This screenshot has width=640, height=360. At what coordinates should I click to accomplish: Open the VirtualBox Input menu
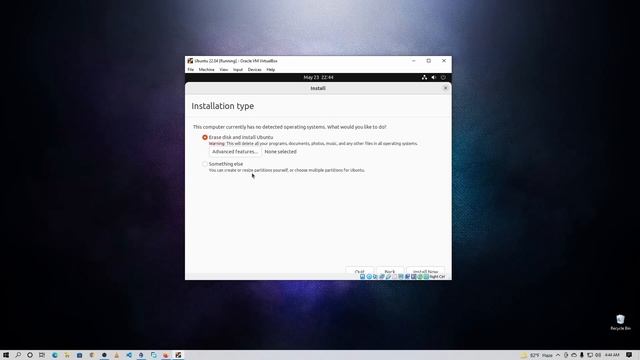238,70
